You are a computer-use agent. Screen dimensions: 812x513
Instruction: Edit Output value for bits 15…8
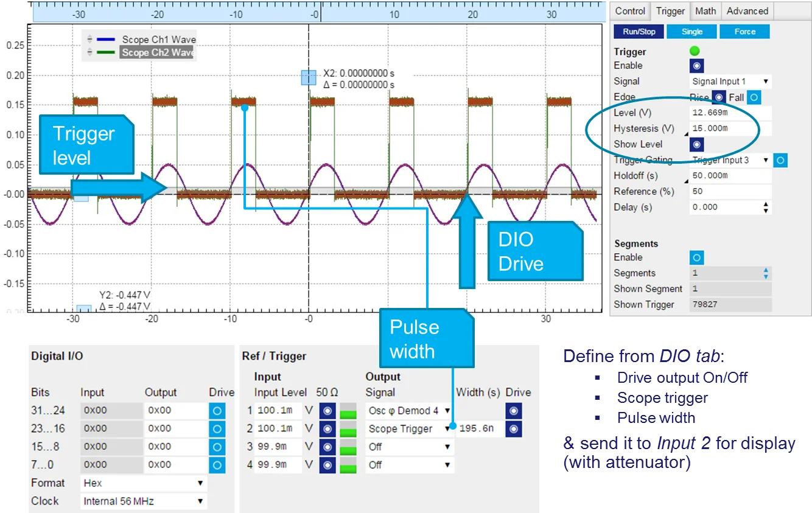point(175,447)
